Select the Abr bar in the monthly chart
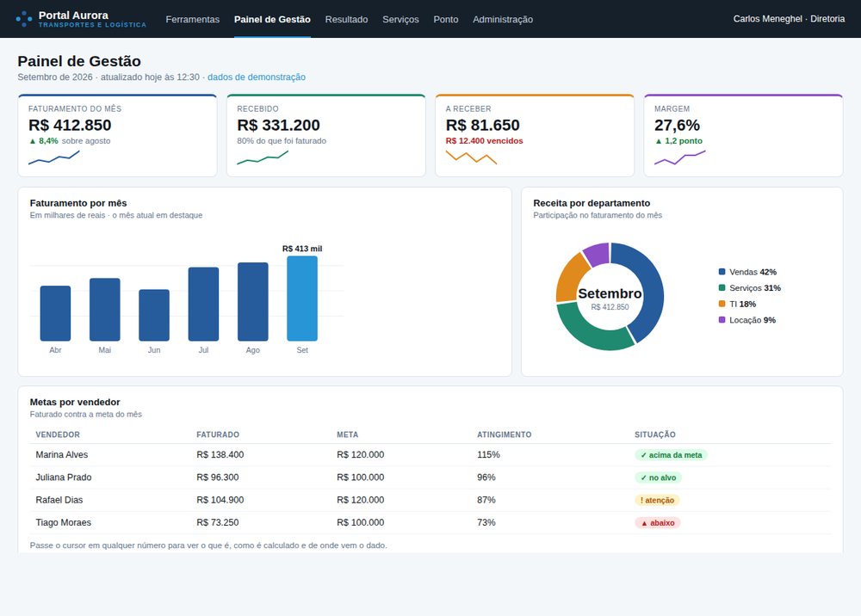This screenshot has width=861, height=616. 55,313
